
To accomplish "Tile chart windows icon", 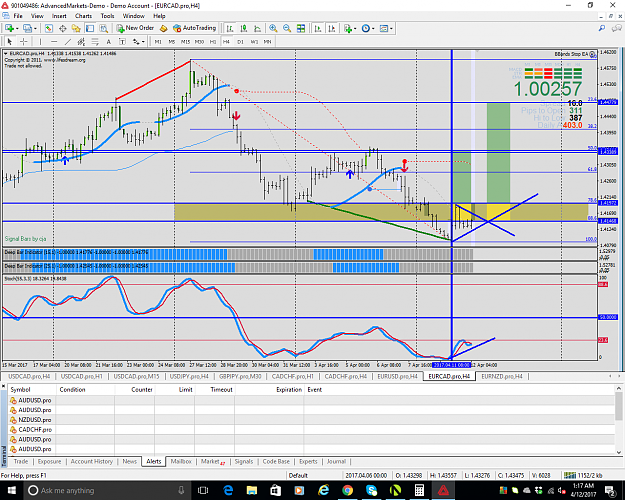I will (x=301, y=28).
